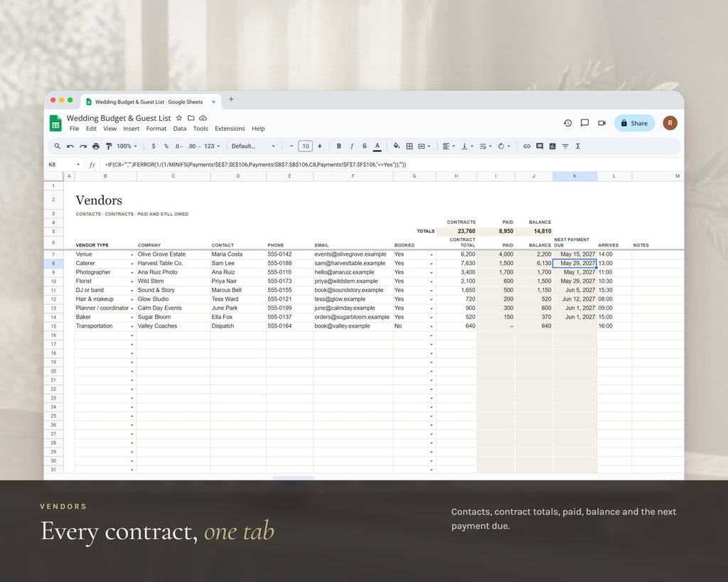This screenshot has height=582, width=728.
Task: Open the comments panel icon
Action: (x=584, y=123)
